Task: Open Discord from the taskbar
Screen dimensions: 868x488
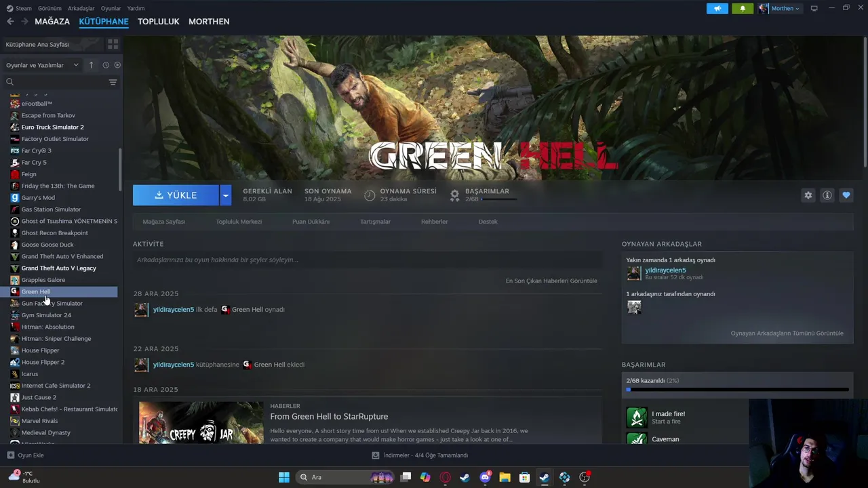Action: coord(485,477)
